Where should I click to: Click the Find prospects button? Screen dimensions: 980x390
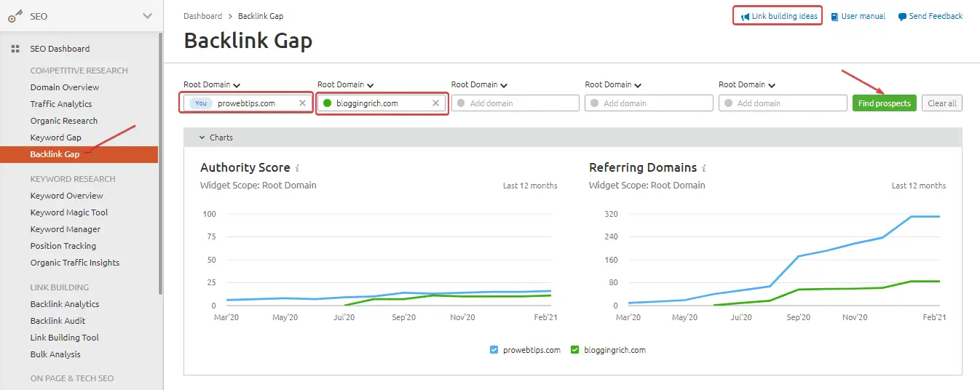point(885,103)
